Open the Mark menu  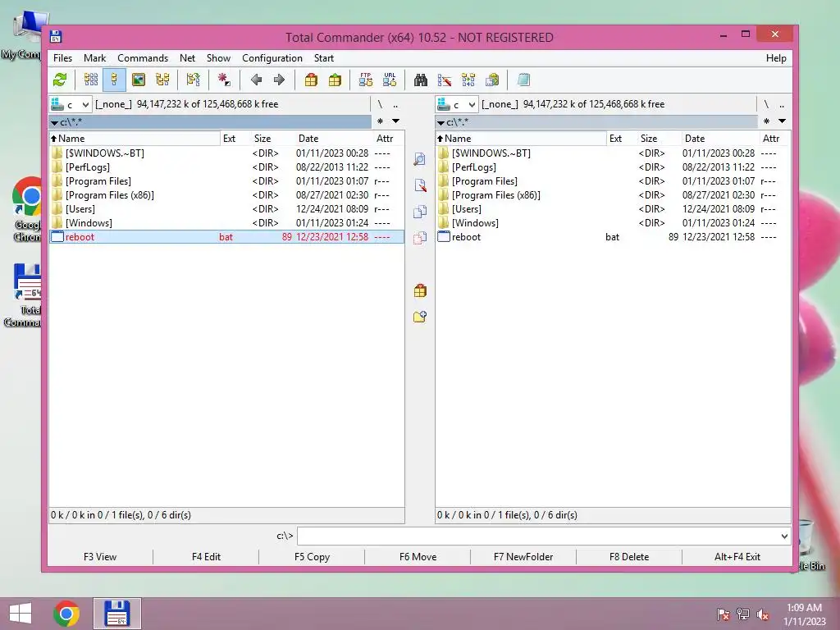click(x=95, y=58)
